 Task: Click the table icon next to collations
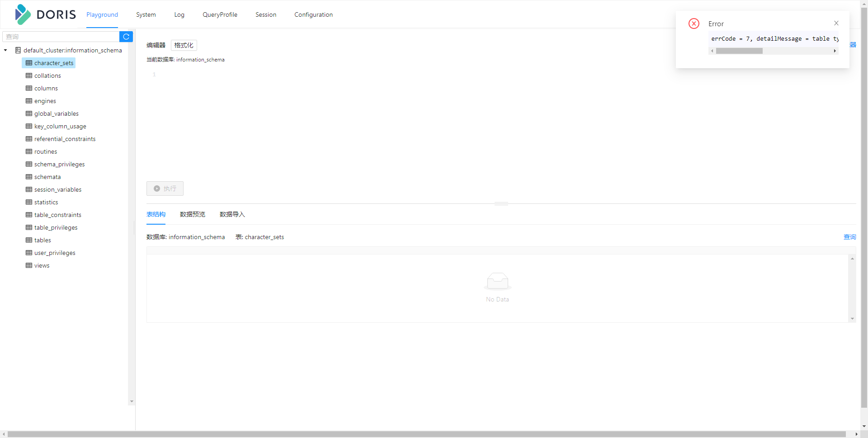click(x=28, y=75)
